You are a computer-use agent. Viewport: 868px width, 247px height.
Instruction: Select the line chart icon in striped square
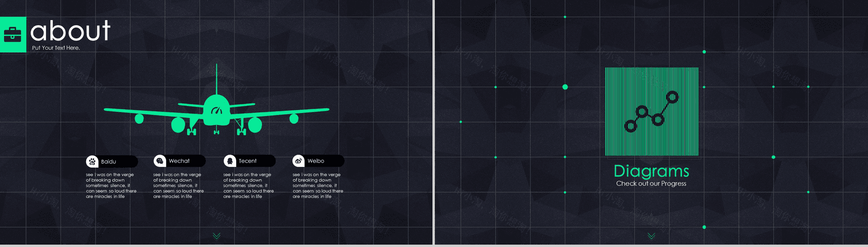point(652,111)
